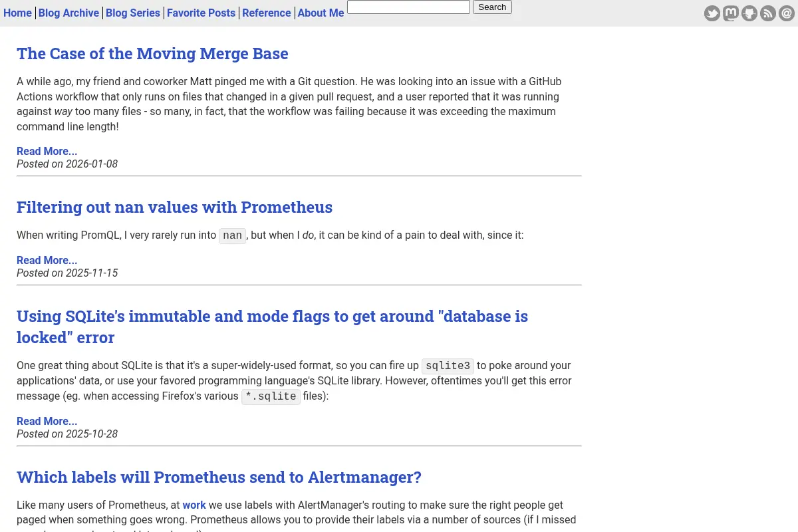Open the Twitter profile icon
The height and width of the screenshot is (532, 798).
pyautogui.click(x=712, y=13)
